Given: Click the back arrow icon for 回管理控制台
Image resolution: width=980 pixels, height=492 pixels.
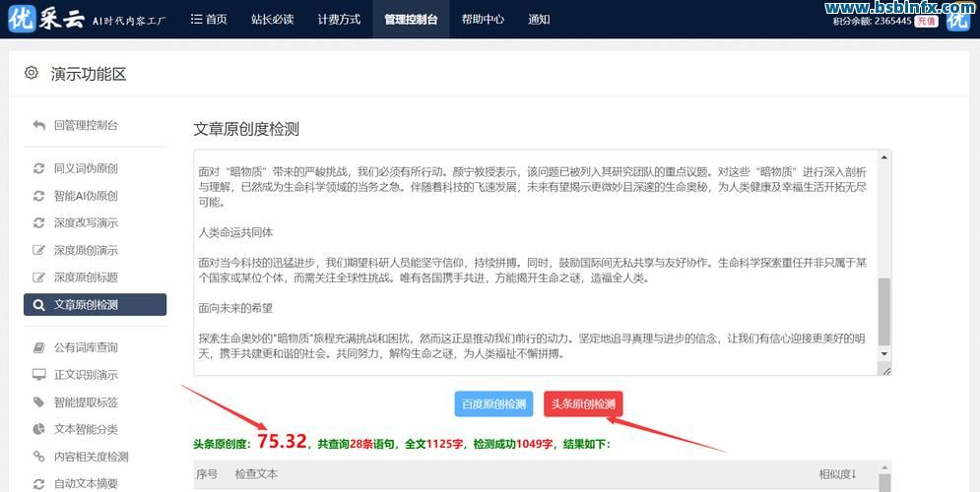Looking at the screenshot, I should [x=38, y=126].
